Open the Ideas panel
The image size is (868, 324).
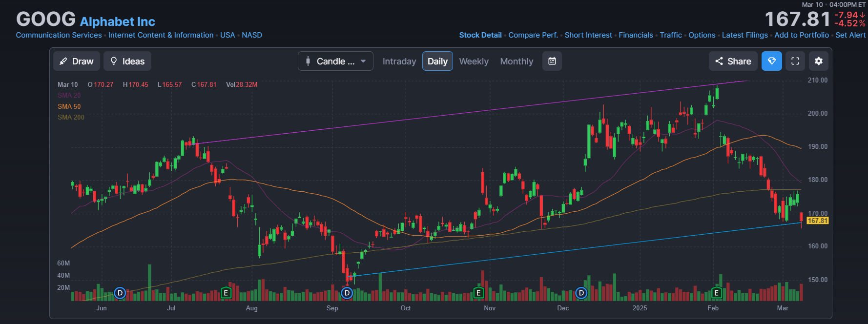(127, 61)
